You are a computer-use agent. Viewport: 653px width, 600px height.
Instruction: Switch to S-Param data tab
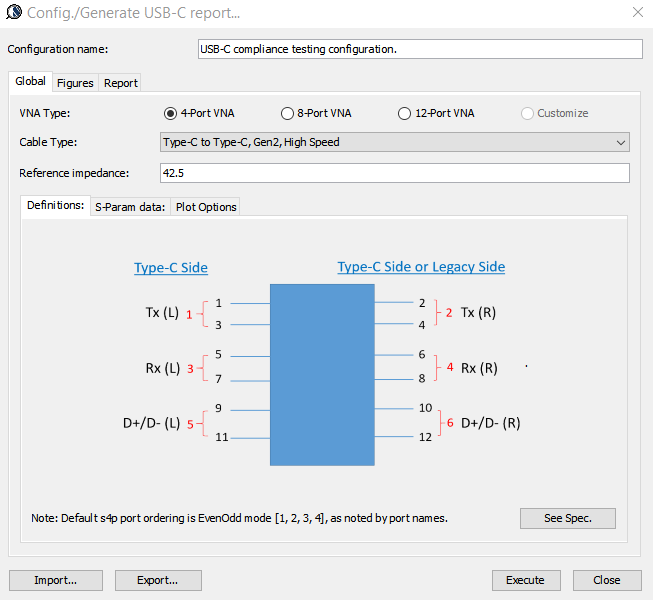pos(129,207)
